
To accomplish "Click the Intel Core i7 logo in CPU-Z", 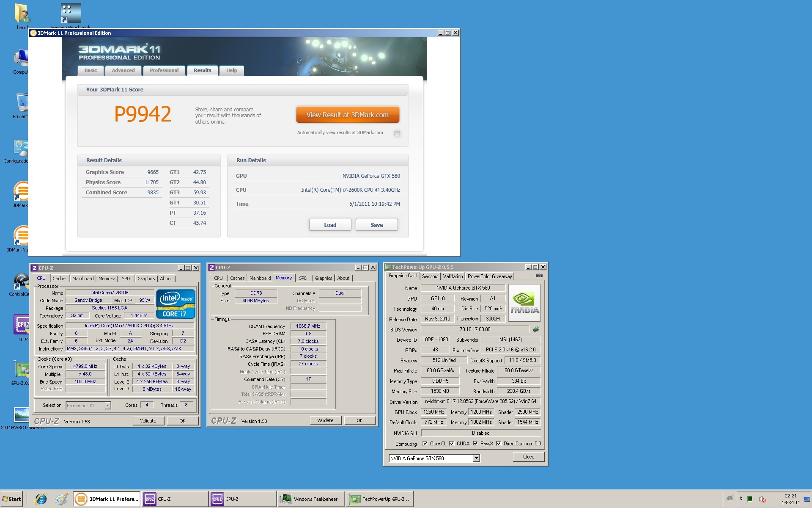I will [176, 304].
